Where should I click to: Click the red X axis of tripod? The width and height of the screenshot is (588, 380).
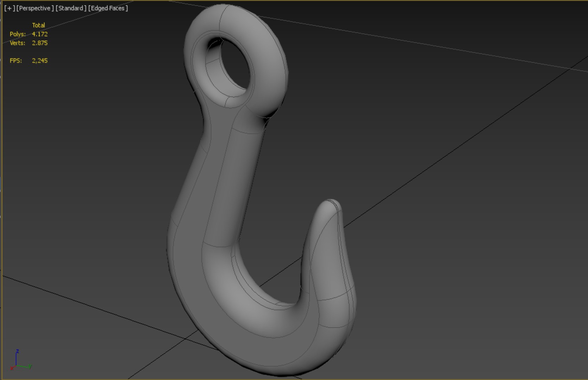pyautogui.click(x=13, y=368)
